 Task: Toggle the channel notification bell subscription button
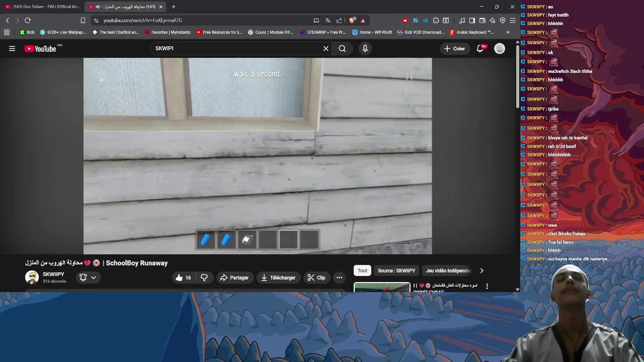[x=88, y=278]
